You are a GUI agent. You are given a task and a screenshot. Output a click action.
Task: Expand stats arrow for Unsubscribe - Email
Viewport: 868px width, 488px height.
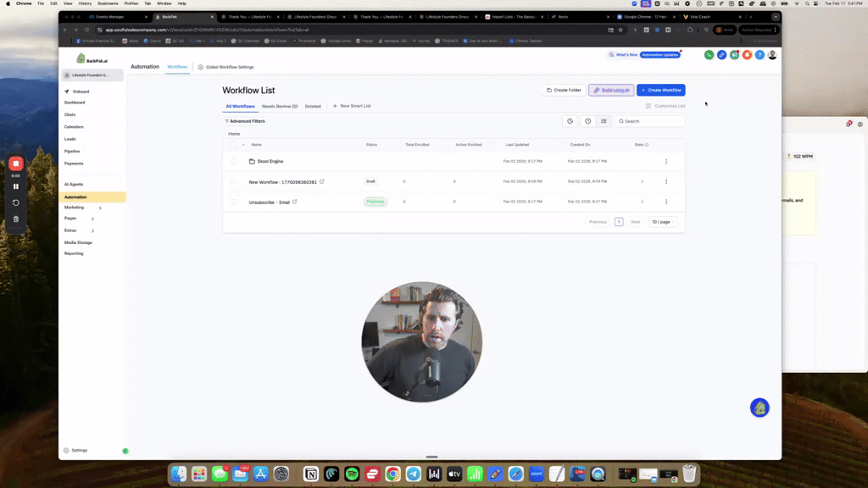(643, 202)
